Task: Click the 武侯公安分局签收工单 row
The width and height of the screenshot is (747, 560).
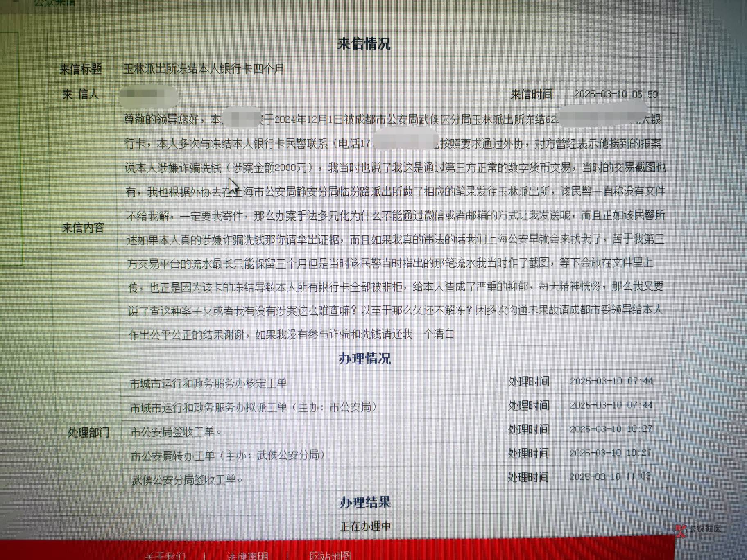Action: [x=187, y=479]
